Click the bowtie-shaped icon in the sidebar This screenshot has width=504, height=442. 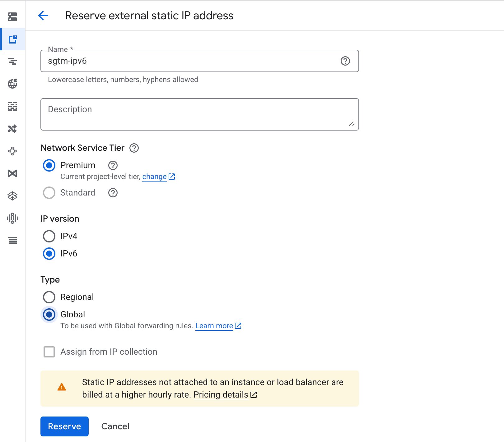pos(12,173)
